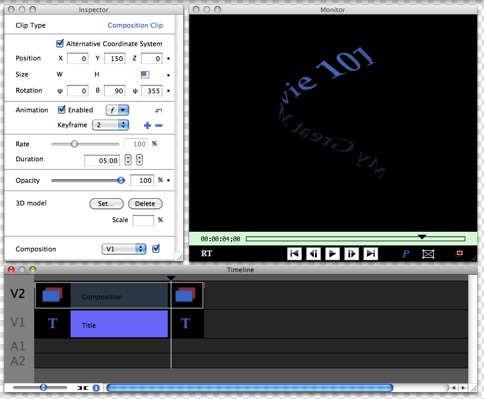Jump to end of movie
This screenshot has height=399, width=484.
coord(370,254)
